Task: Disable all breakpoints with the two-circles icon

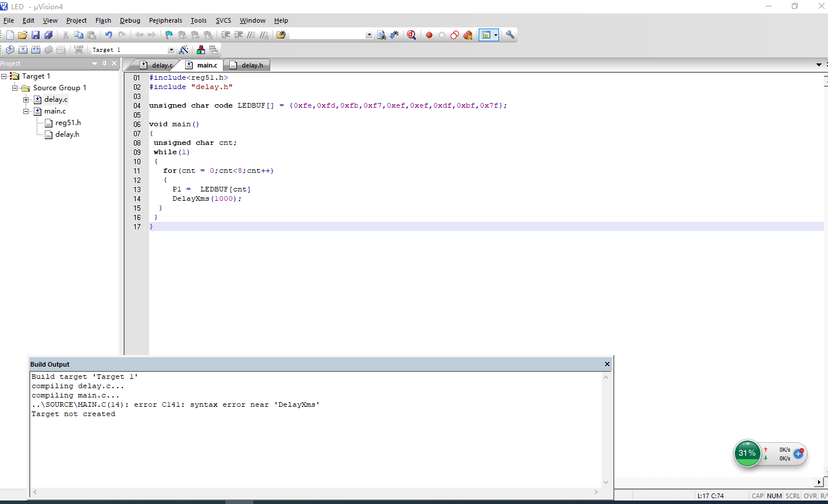Action: point(455,35)
